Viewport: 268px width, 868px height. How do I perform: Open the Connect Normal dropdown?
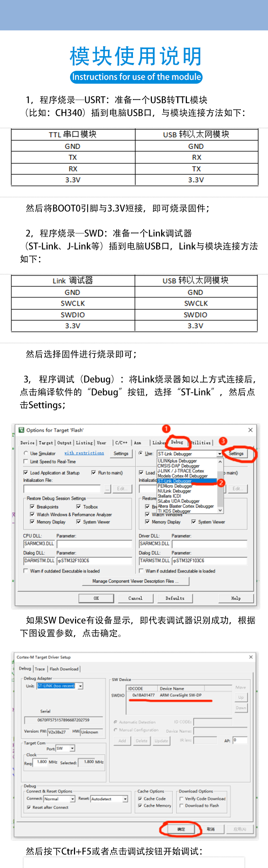[x=73, y=799]
